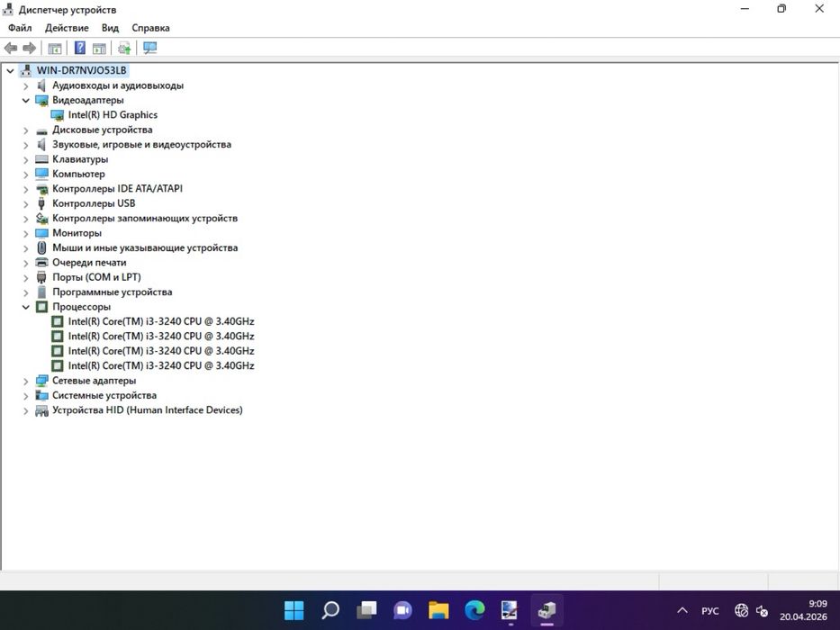Viewport: 840px width, 630px height.
Task: Toggle the console tree toolbar icon
Action: pyautogui.click(x=55, y=49)
